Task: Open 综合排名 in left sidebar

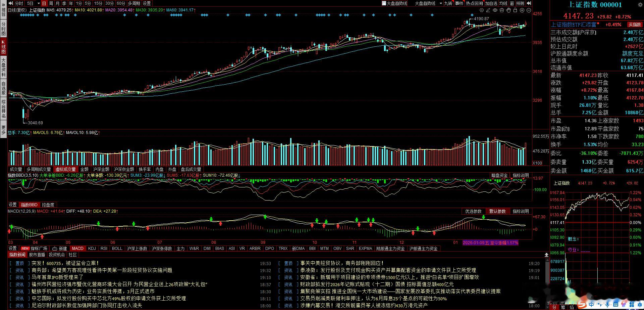Action: coord(3,109)
